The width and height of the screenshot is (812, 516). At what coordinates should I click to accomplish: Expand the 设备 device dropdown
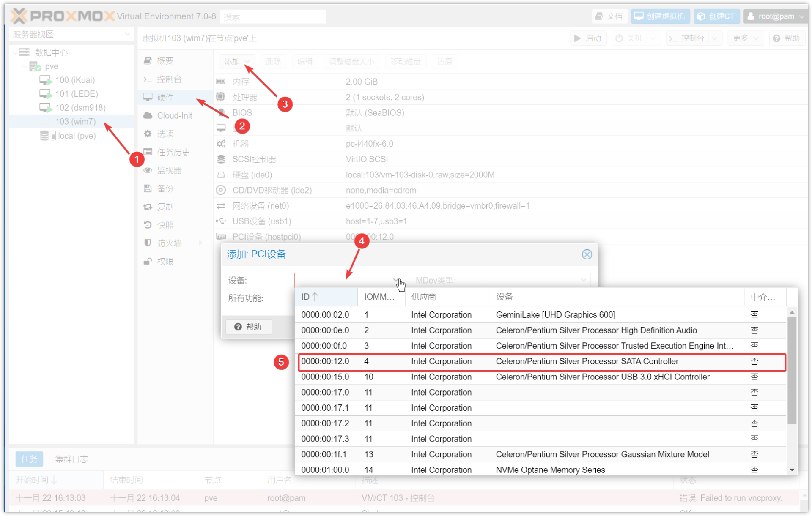(396, 281)
